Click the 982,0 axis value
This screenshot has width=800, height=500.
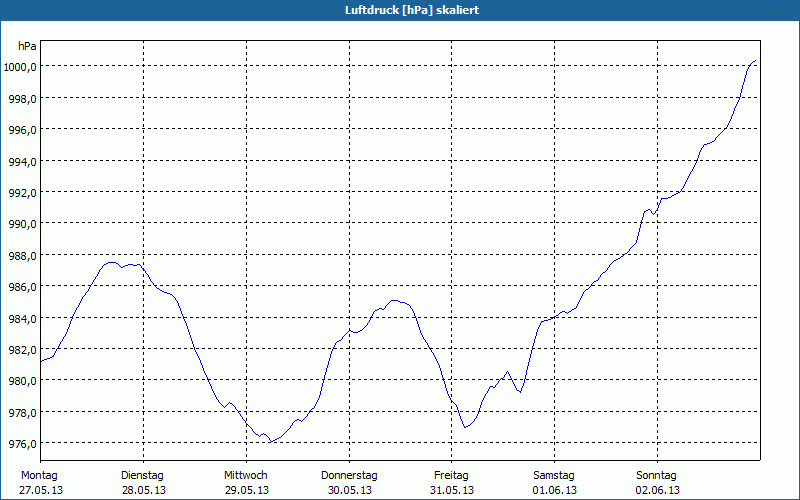22,350
